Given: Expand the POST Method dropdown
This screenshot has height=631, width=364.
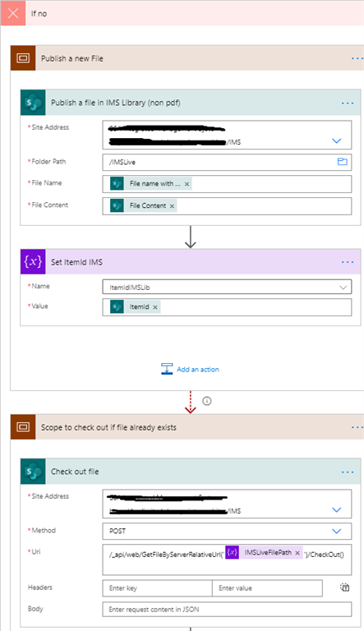Looking at the screenshot, I should pyautogui.click(x=337, y=532).
